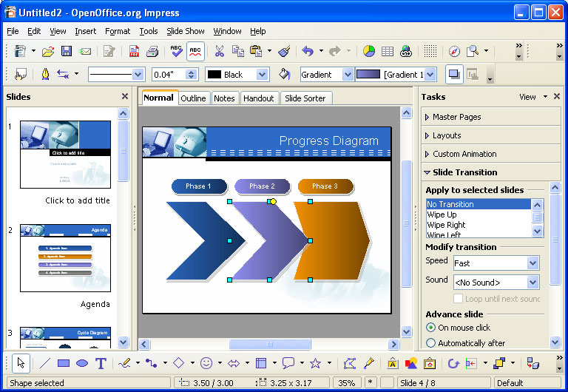Select the Ellipse drawing tool
The height and width of the screenshot is (392, 568).
click(82, 363)
